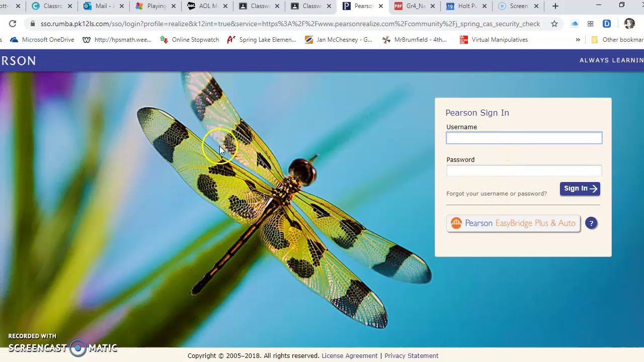
Task: Open the blue cloud extension icon
Action: [575, 24]
